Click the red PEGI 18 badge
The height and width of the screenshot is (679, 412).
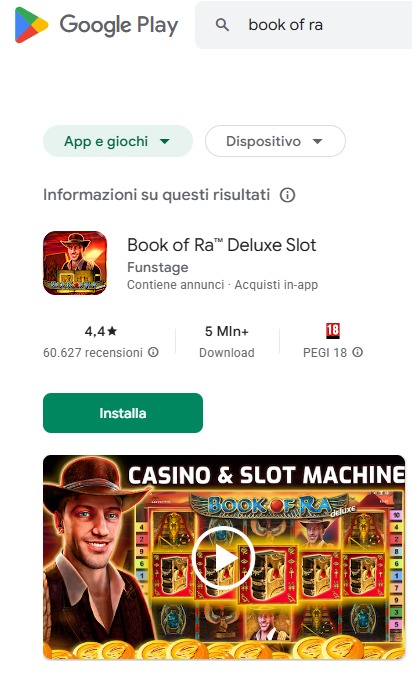point(333,331)
